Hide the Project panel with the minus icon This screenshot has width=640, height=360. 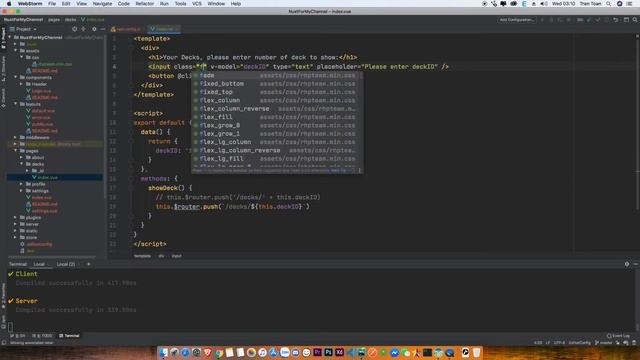coord(102,29)
